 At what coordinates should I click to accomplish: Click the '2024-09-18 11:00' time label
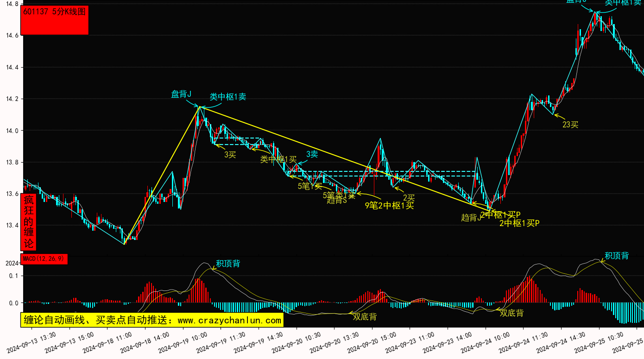[x=107, y=342]
